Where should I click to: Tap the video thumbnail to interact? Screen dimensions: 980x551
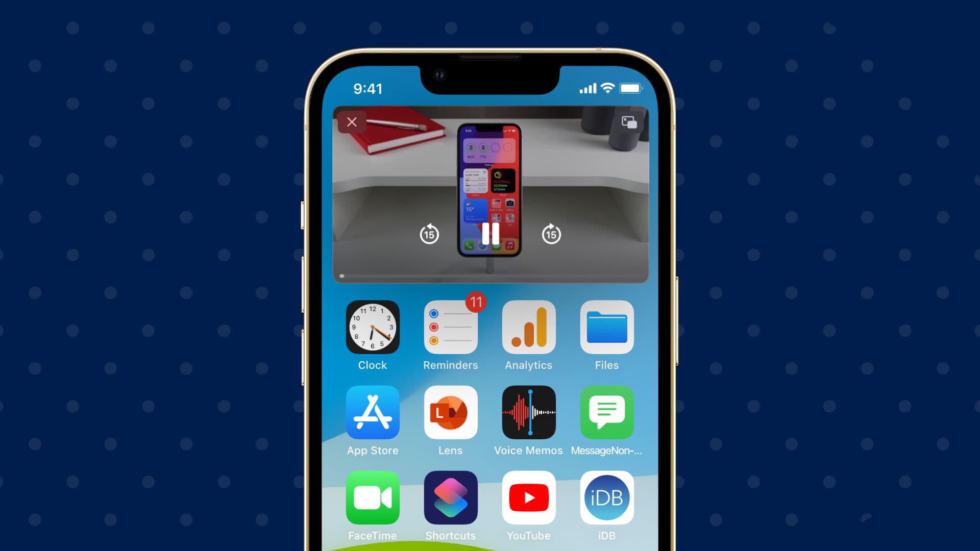tap(490, 194)
